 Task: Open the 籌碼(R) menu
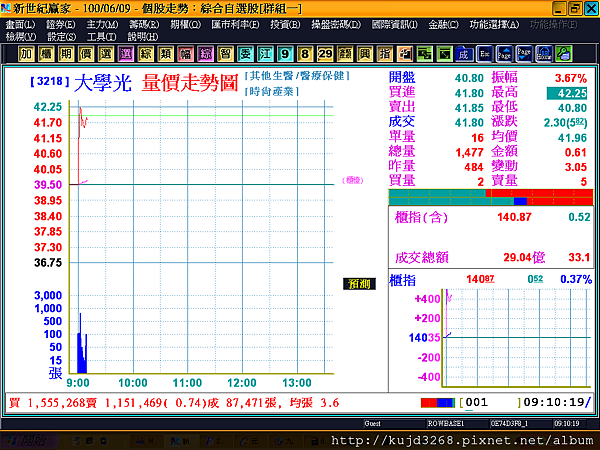click(144, 25)
